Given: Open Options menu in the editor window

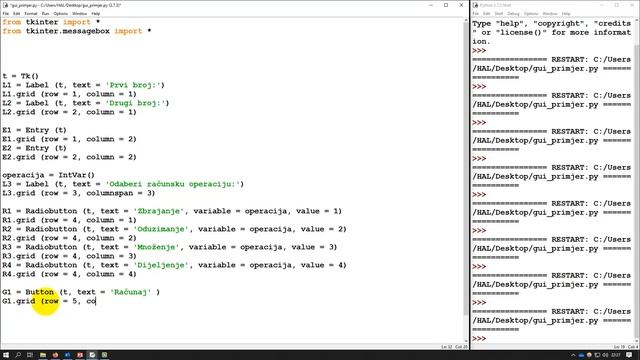Looking at the screenshot, I should 60,13.
